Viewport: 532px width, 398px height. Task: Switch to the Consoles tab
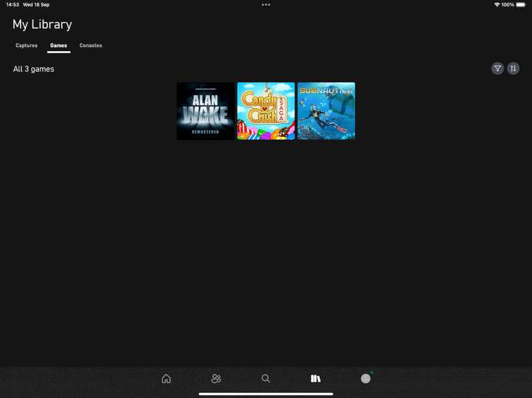click(x=90, y=46)
